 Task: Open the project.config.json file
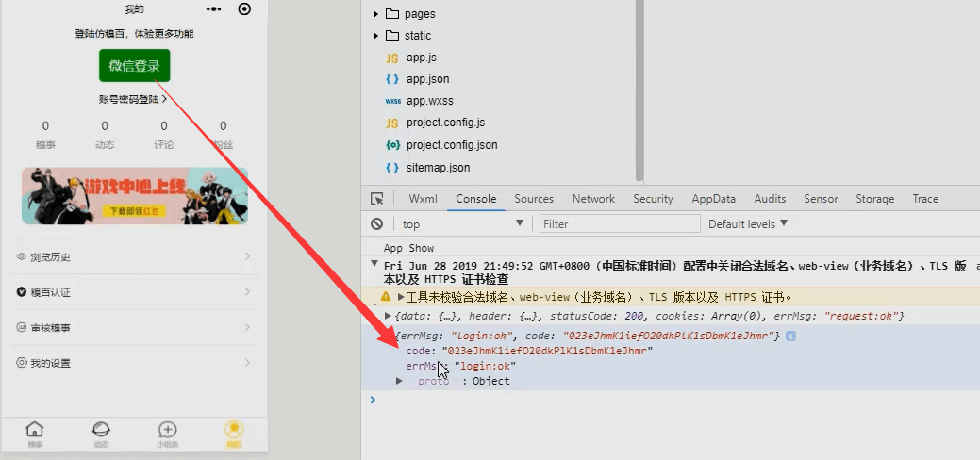452,145
